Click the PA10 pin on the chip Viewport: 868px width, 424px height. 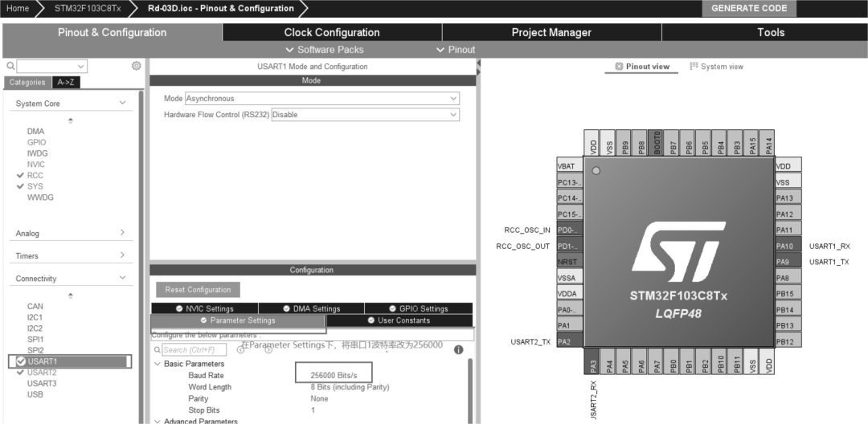(788, 246)
